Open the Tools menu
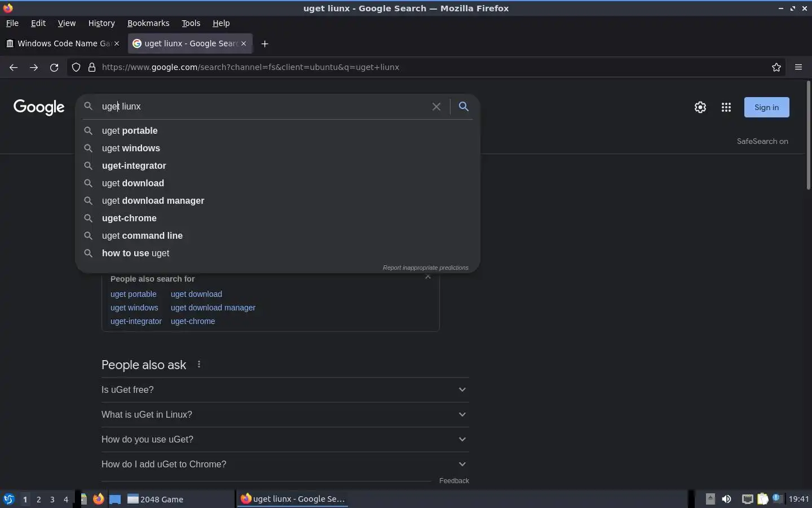The image size is (812, 508). [191, 23]
